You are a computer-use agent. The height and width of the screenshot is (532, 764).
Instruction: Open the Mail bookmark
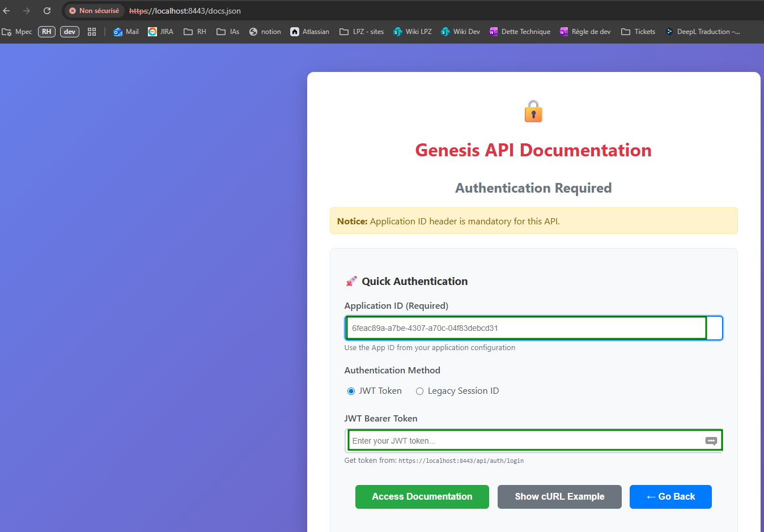click(x=125, y=32)
